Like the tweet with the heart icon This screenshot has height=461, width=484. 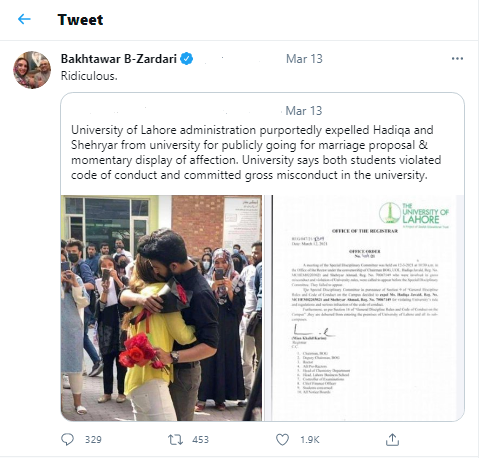282,440
